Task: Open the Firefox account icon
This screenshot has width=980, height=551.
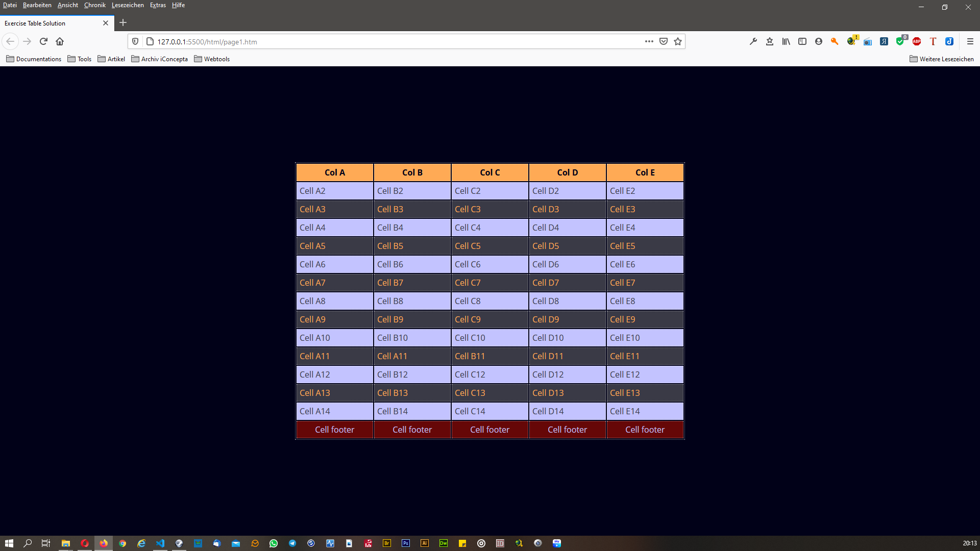Action: [x=819, y=41]
